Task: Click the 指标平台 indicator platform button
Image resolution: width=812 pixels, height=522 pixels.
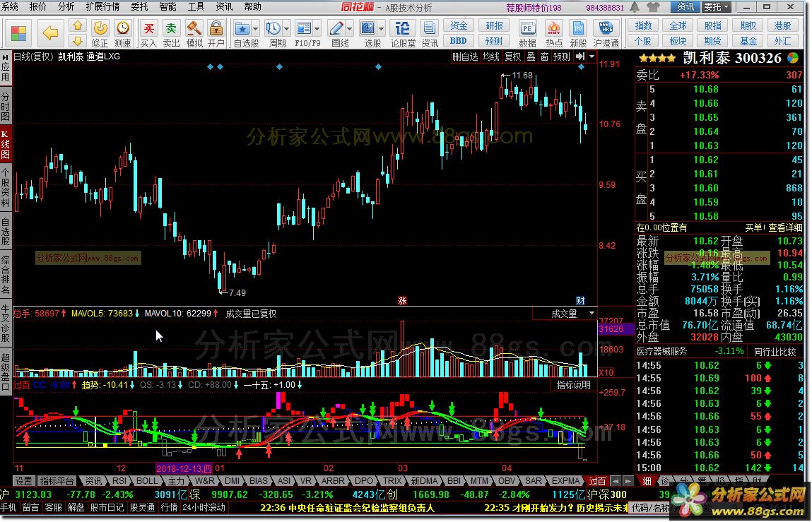Action: tap(57, 480)
